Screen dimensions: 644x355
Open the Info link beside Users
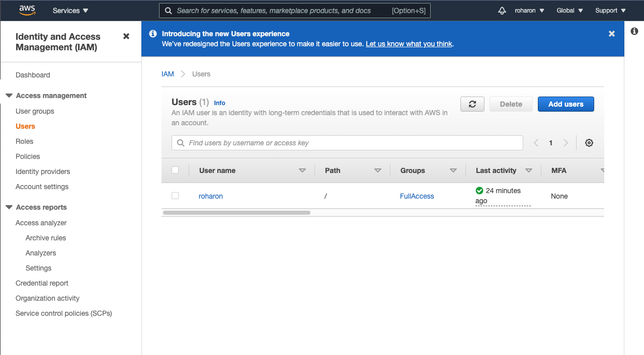(x=219, y=103)
